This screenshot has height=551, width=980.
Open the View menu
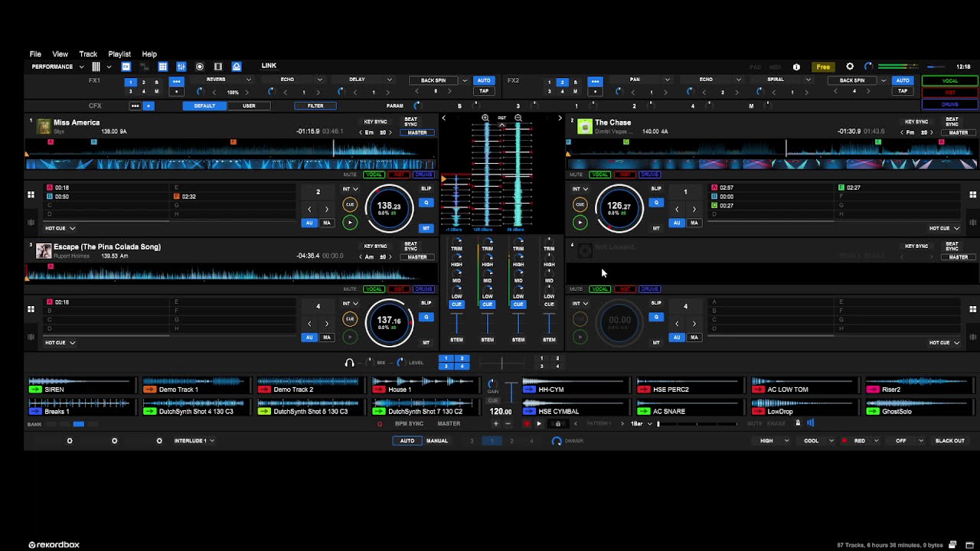tap(60, 54)
